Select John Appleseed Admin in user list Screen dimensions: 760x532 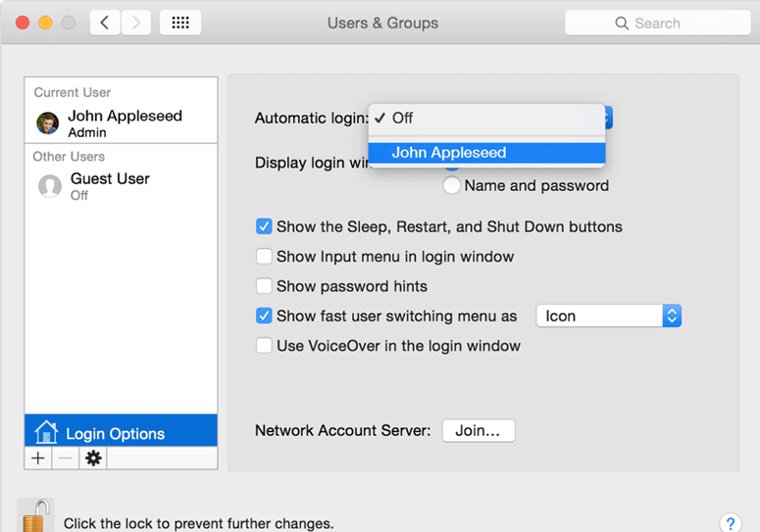coord(121,123)
